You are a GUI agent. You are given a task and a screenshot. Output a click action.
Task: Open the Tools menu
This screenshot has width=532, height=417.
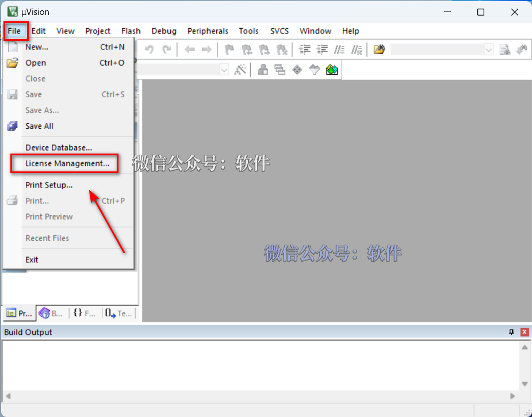pos(248,31)
